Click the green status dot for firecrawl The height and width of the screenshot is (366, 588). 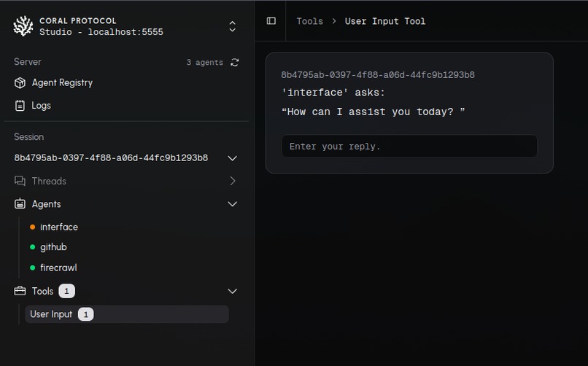pyautogui.click(x=32, y=268)
